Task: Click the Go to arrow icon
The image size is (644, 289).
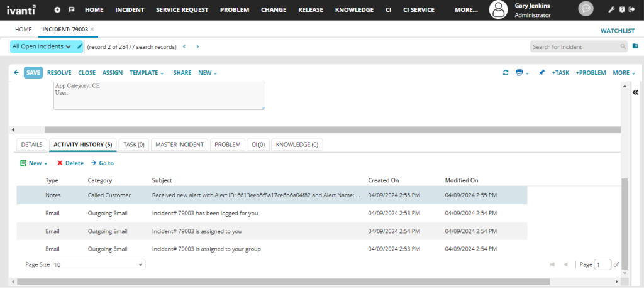Action: (94, 163)
